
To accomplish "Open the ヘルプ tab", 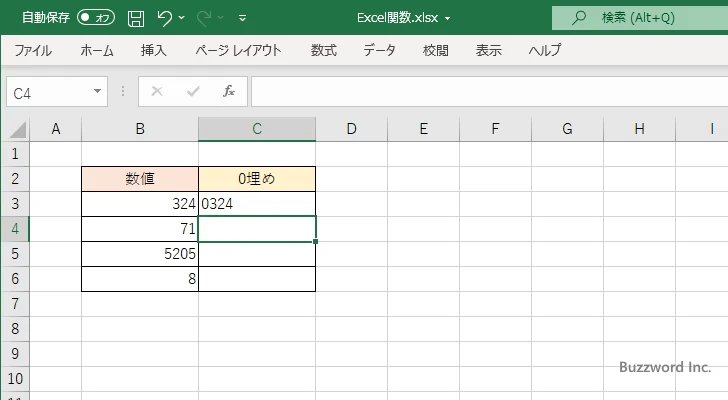I will [x=545, y=50].
